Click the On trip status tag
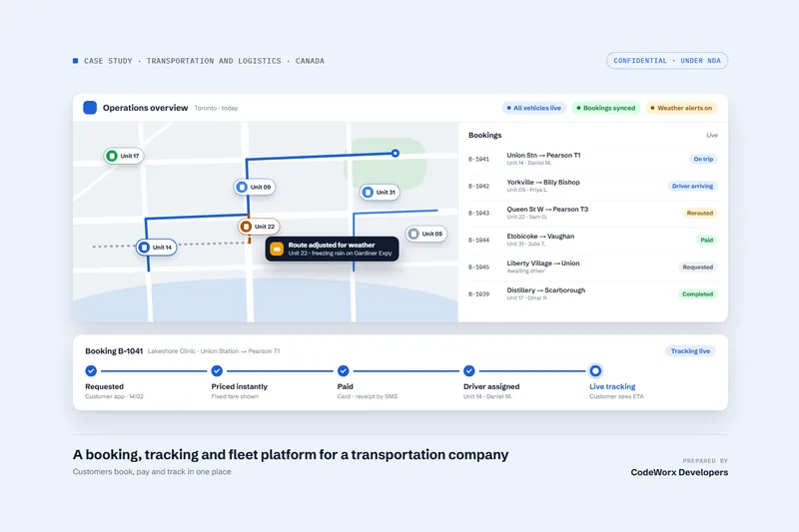 (x=703, y=160)
